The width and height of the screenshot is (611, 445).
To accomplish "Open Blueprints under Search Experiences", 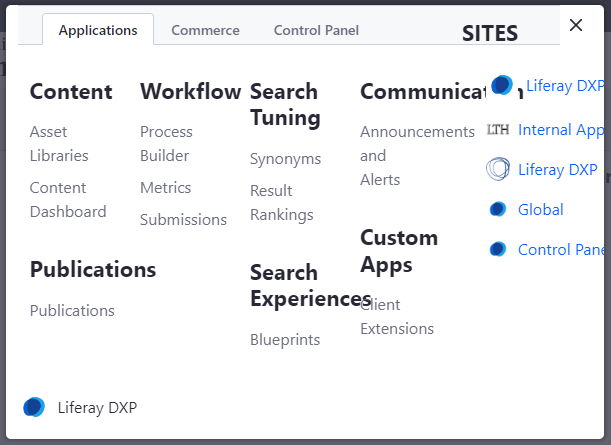I will click(285, 339).
